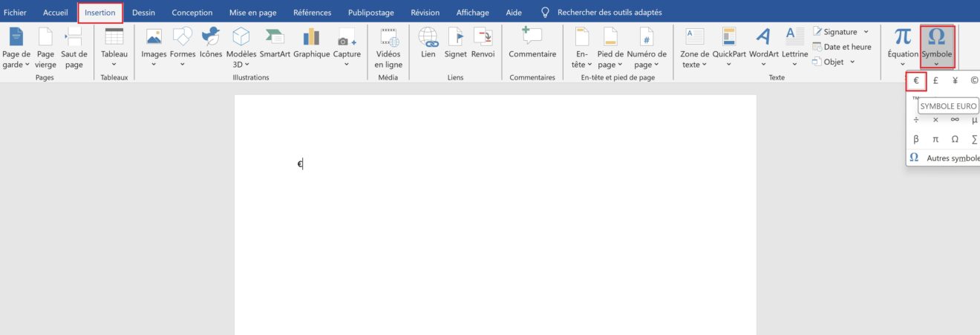Click the Icônes illustration button
Screen dimensions: 980x335
click(210, 37)
